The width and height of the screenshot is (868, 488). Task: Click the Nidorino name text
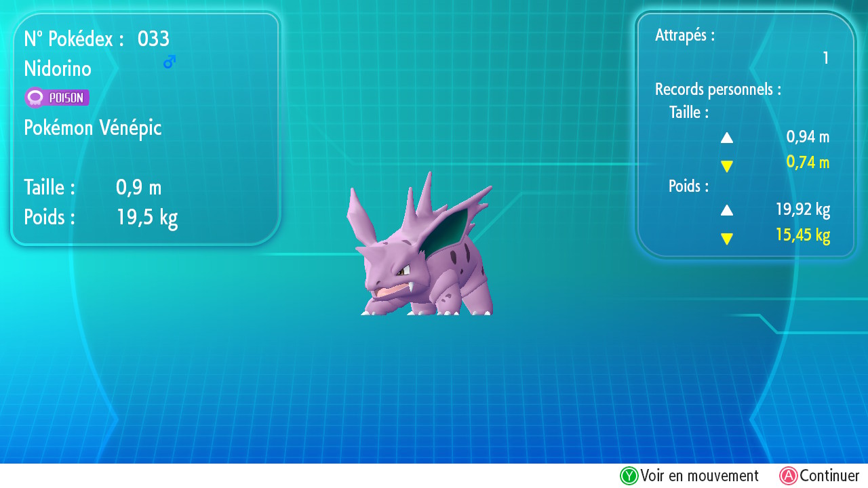click(58, 69)
